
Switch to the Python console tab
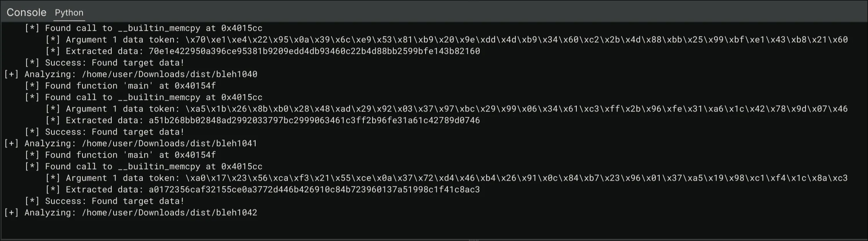pos(69,13)
